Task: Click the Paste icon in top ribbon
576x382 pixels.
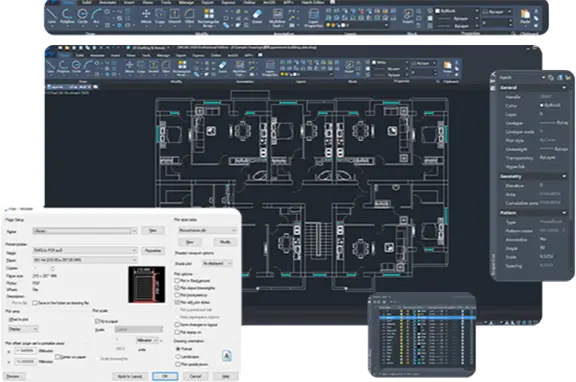Action: tap(525, 16)
